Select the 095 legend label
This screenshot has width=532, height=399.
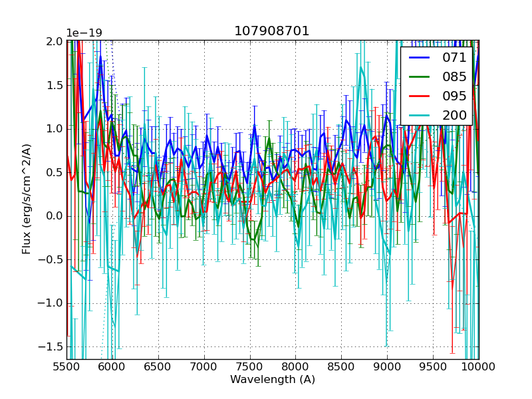pyautogui.click(x=454, y=96)
